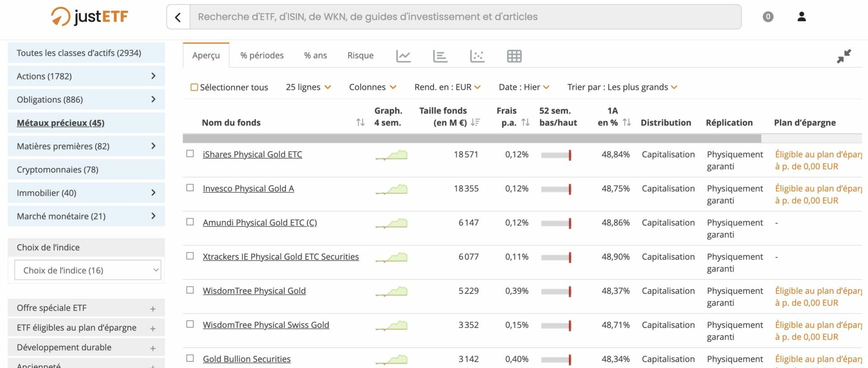View WisdomTree Physical Swiss Gold sparkline
868x368 pixels.
(392, 326)
